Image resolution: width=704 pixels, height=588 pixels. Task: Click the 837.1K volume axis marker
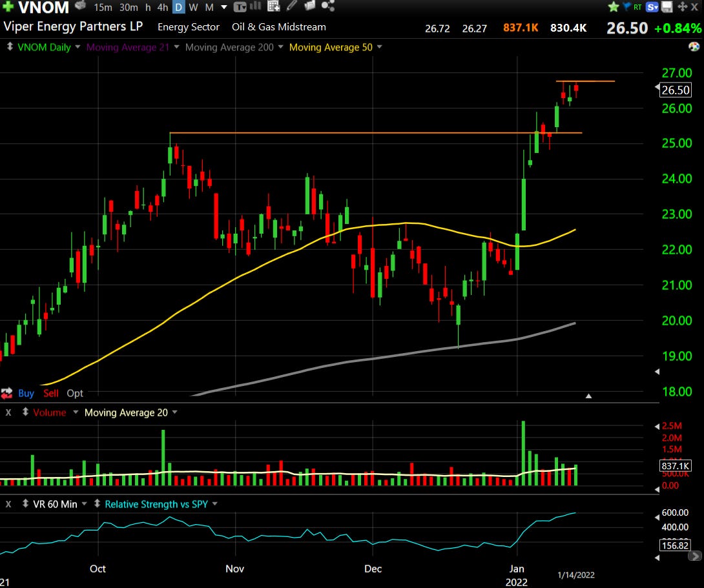[x=676, y=466]
